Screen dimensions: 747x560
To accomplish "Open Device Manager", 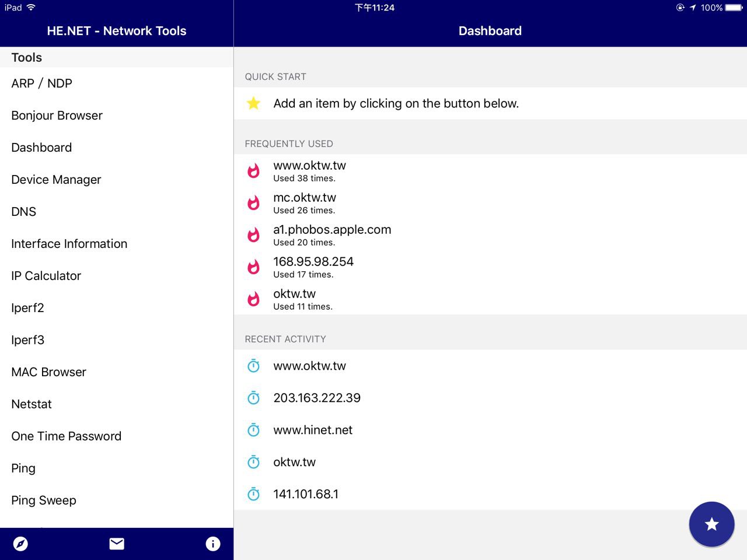I will (x=117, y=180).
